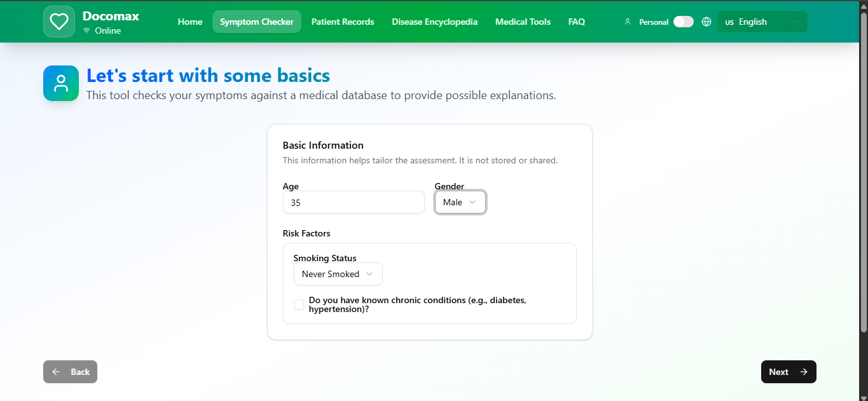Click the Personal user profile icon
868x401 pixels.
(x=628, y=22)
